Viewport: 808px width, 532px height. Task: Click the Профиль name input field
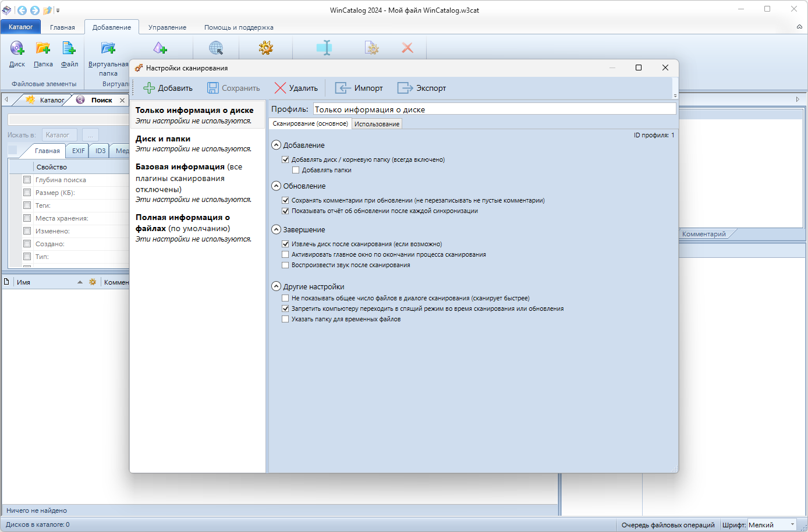tap(494, 109)
